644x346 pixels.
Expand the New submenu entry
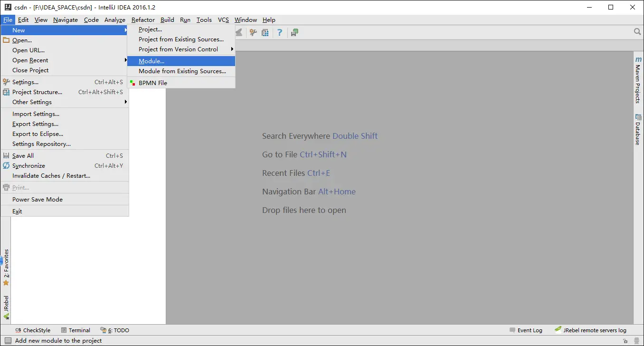[x=65, y=30]
